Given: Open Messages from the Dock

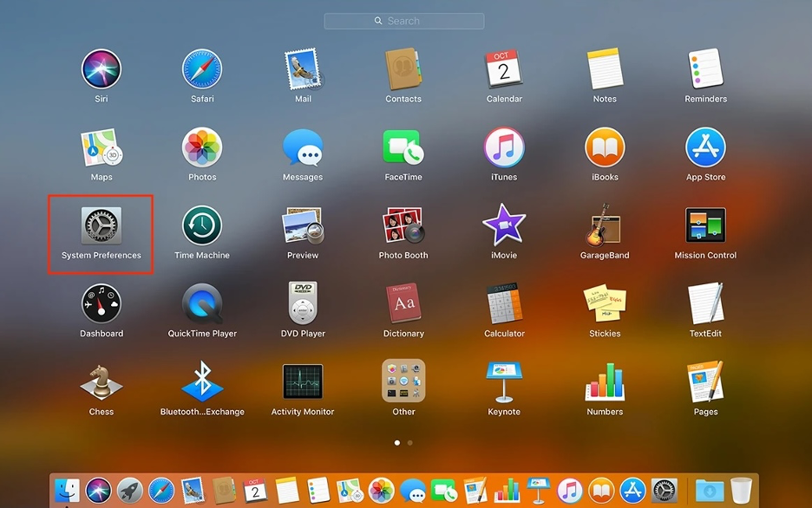Looking at the screenshot, I should point(413,491).
